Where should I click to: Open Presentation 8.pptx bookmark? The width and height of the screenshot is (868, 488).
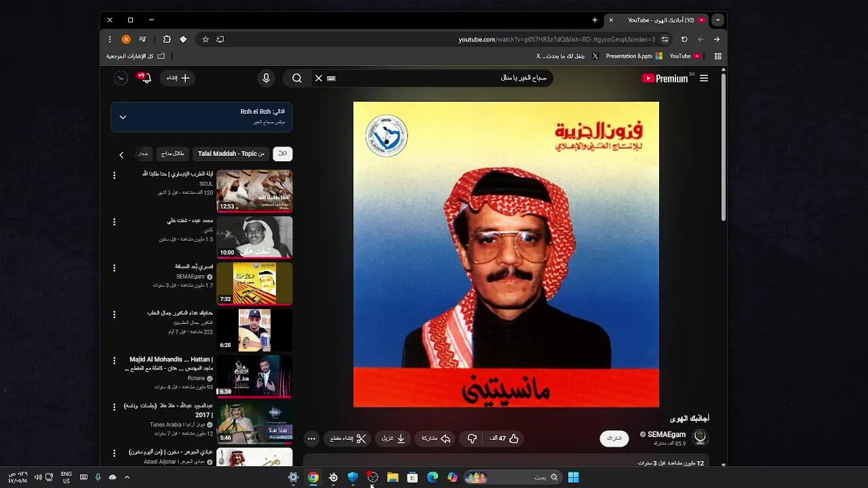point(634,56)
